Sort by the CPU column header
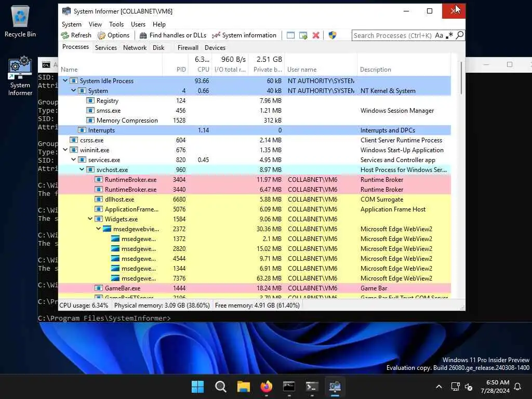532x399 pixels. pos(200,64)
